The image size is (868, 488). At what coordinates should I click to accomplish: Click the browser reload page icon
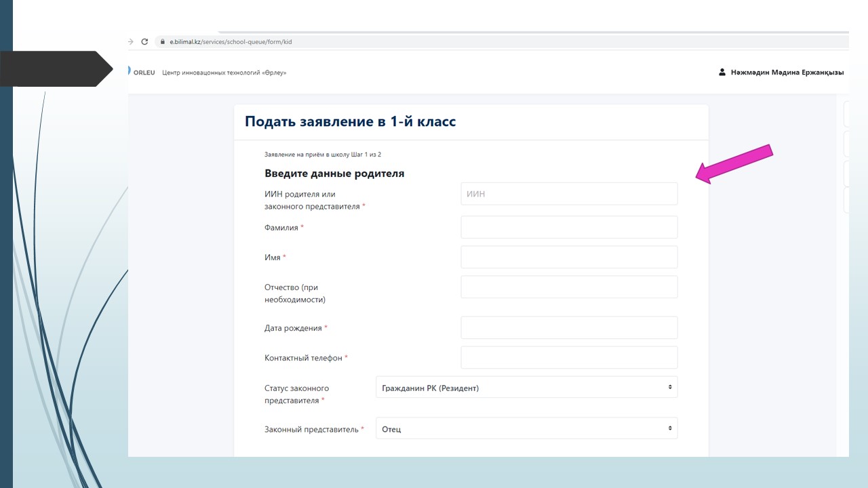tap(144, 42)
